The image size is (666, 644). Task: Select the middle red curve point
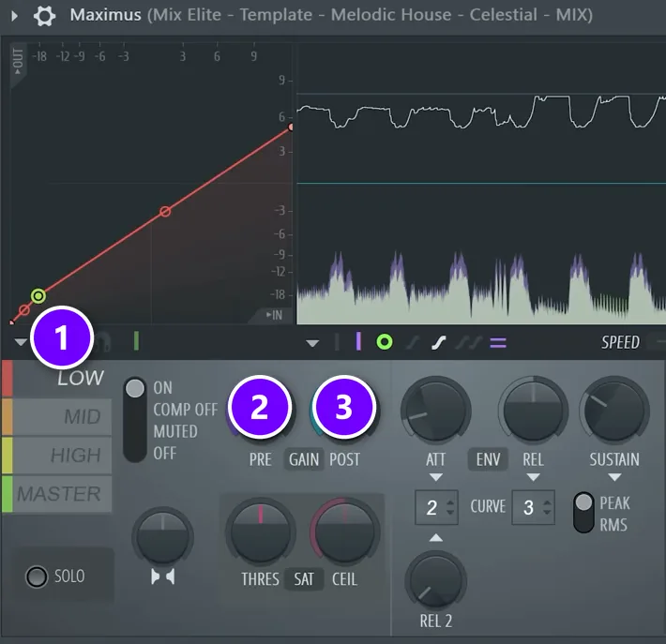[165, 212]
